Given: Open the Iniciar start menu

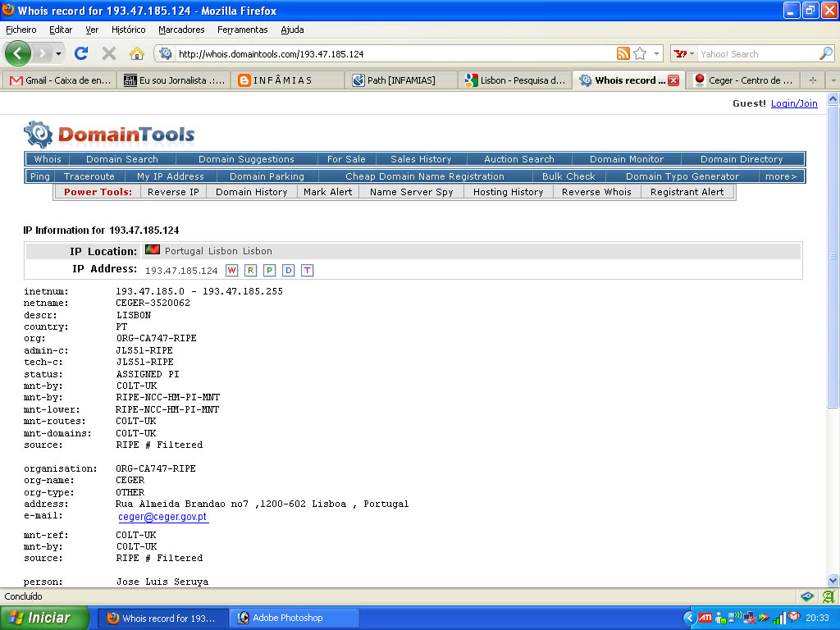Looking at the screenshot, I should point(45,619).
